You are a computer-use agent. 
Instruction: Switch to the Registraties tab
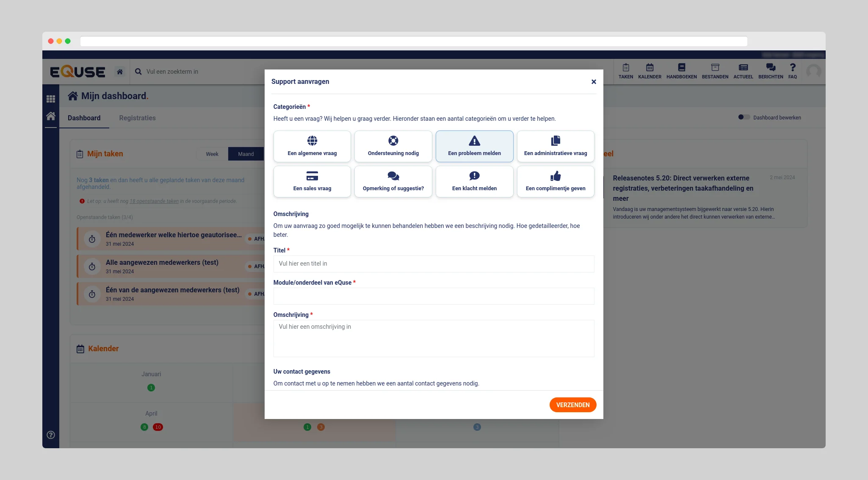click(137, 118)
